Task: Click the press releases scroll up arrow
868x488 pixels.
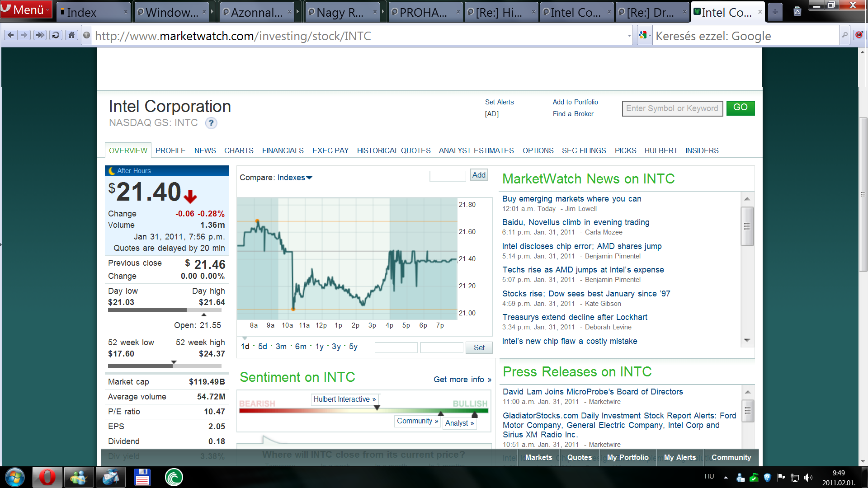Action: click(748, 392)
